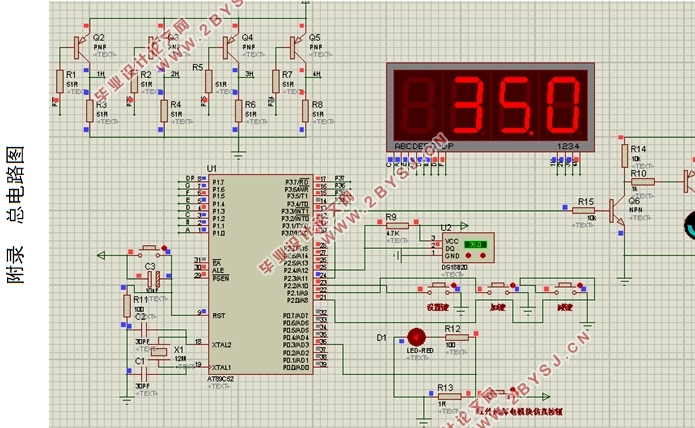This screenshot has height=428, width=695.
Task: Click the ground symbol below capacitor C1
Action: tap(127, 401)
